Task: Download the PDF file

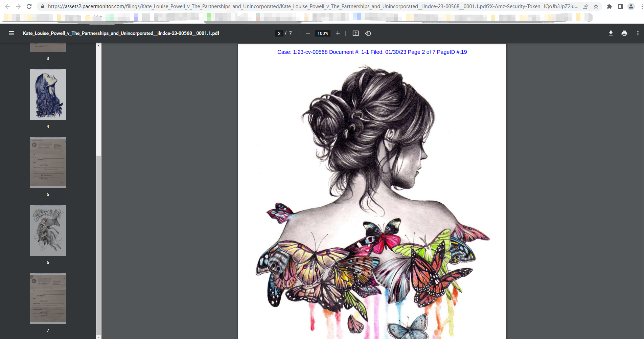Action: tap(611, 33)
